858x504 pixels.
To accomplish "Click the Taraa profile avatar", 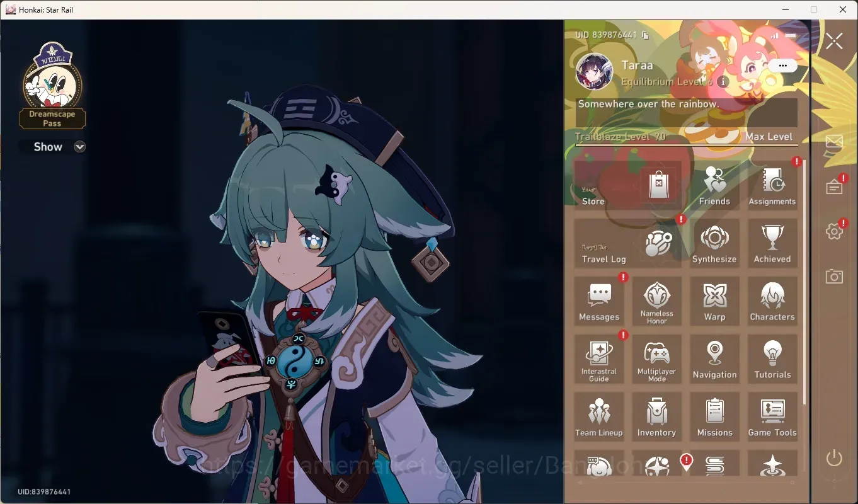I will (x=594, y=71).
